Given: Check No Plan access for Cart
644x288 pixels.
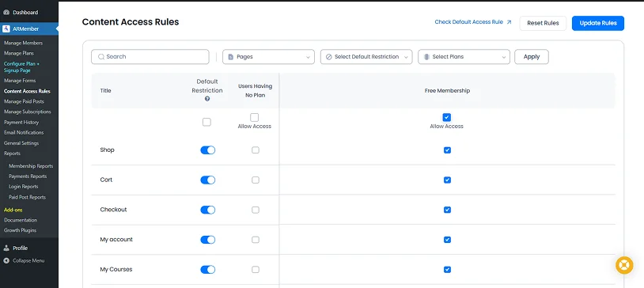Looking at the screenshot, I should click(256, 180).
